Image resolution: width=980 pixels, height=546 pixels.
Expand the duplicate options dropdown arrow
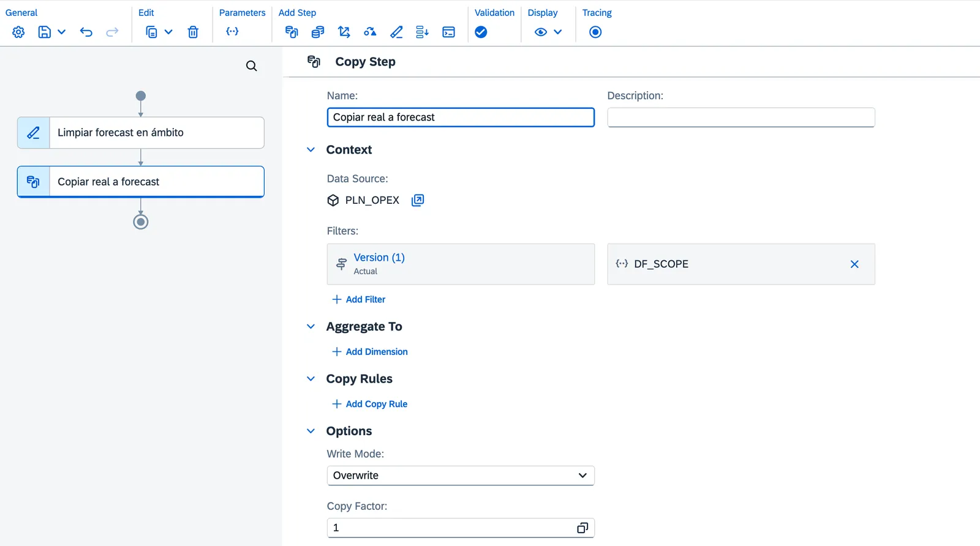tap(168, 32)
